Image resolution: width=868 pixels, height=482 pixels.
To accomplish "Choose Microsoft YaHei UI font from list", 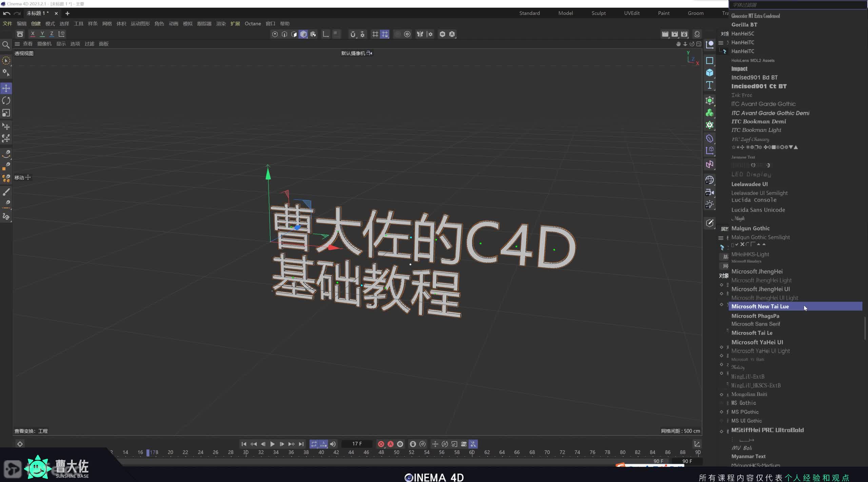I will pyautogui.click(x=757, y=342).
